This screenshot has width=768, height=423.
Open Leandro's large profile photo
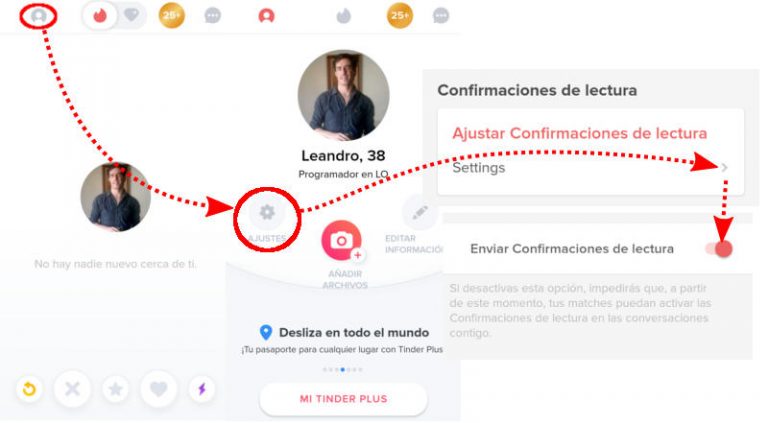click(x=344, y=95)
